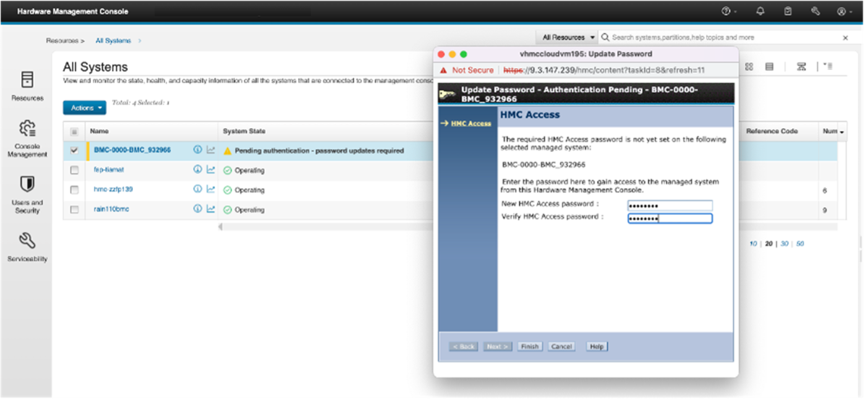Sort by the System State column header
The image size is (868, 400).
[x=244, y=132]
